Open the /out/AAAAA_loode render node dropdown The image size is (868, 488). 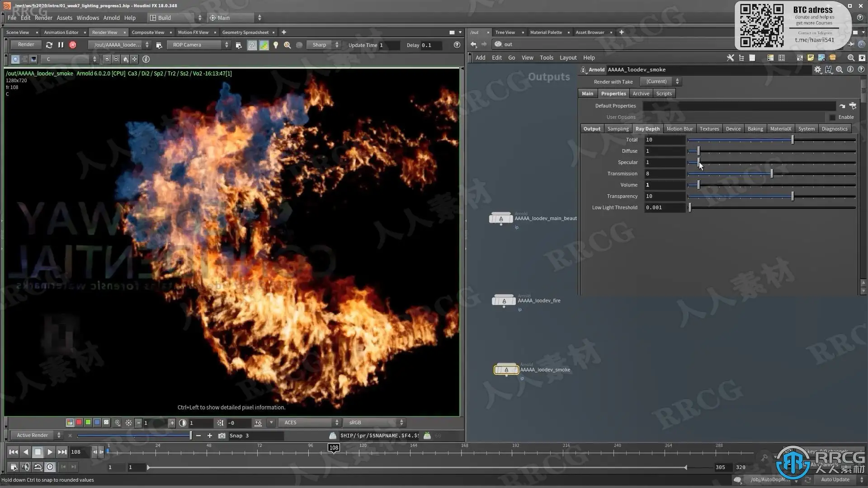tap(120, 45)
